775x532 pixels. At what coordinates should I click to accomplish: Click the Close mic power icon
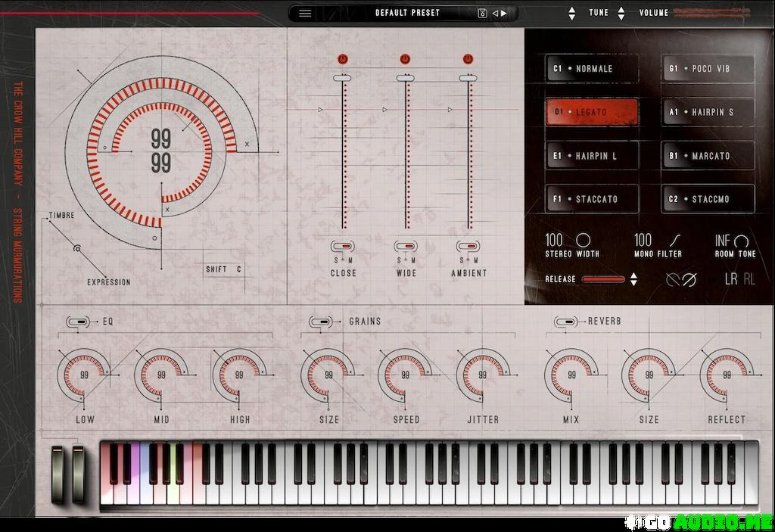point(343,59)
